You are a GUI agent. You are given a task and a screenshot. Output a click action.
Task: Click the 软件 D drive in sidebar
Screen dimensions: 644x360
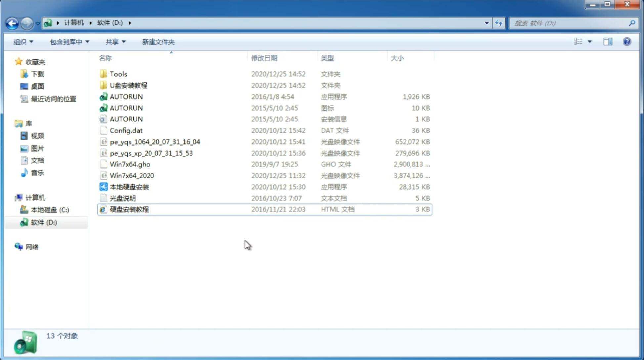[44, 222]
